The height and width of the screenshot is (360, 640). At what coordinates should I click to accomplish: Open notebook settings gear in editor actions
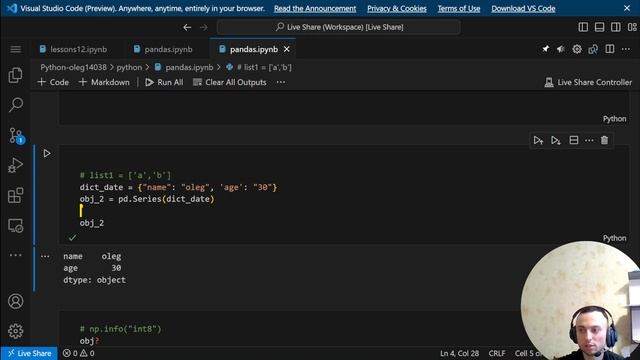point(577,49)
